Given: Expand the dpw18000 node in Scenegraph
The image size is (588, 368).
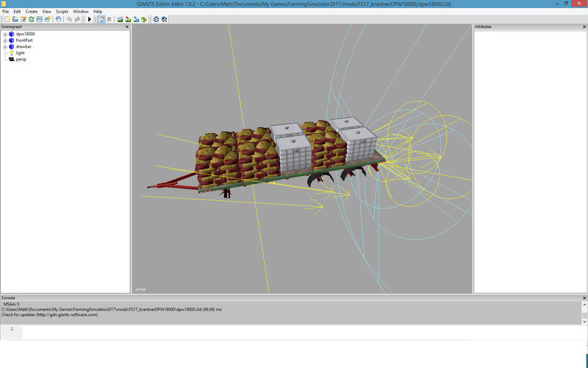Looking at the screenshot, I should [5, 34].
